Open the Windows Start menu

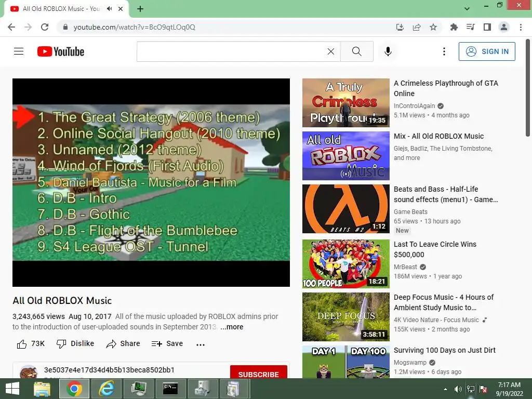(x=12, y=389)
